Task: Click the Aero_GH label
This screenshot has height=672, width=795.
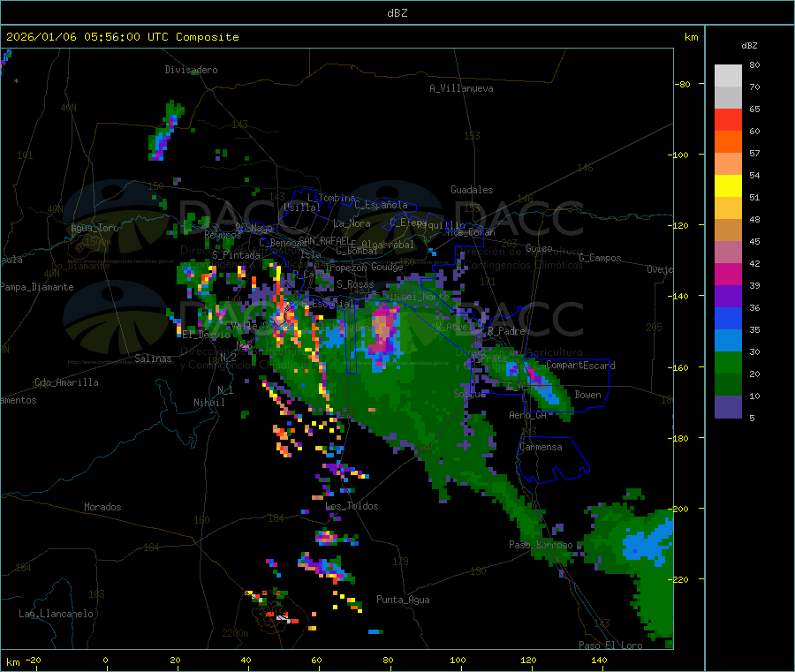Action: (x=528, y=415)
